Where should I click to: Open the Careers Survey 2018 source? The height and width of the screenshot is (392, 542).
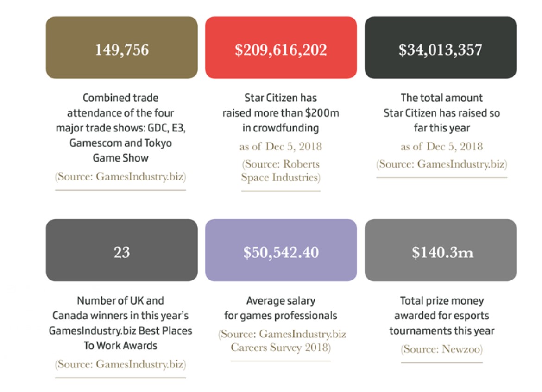(281, 341)
